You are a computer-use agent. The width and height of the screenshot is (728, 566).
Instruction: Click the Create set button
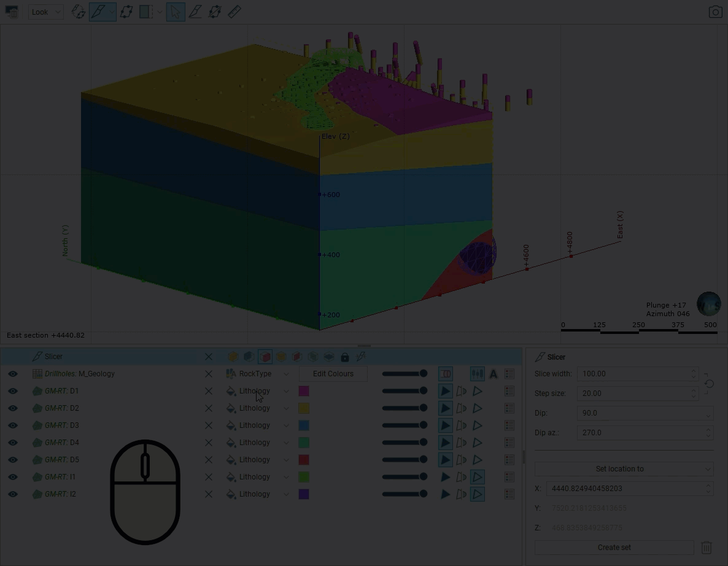tap(614, 547)
